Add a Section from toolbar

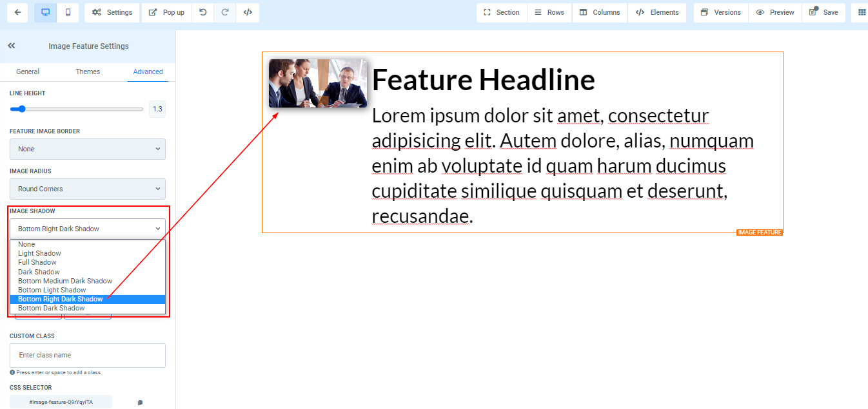pyautogui.click(x=501, y=12)
